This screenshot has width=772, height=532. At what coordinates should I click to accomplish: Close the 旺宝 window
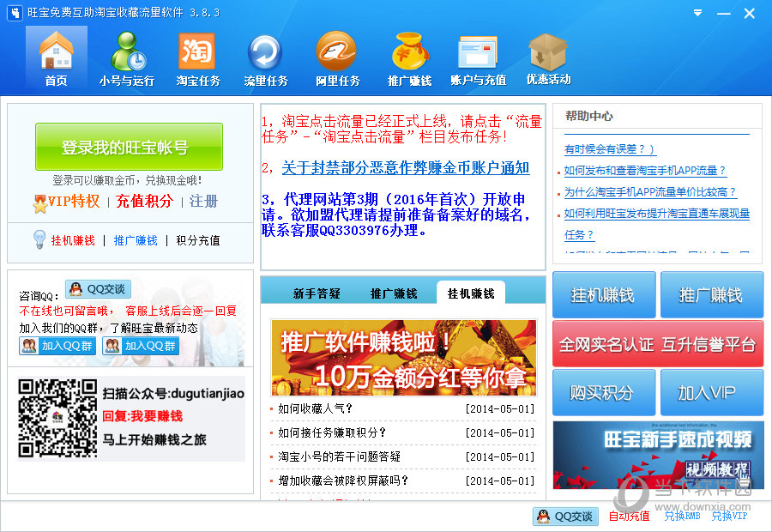750,14
